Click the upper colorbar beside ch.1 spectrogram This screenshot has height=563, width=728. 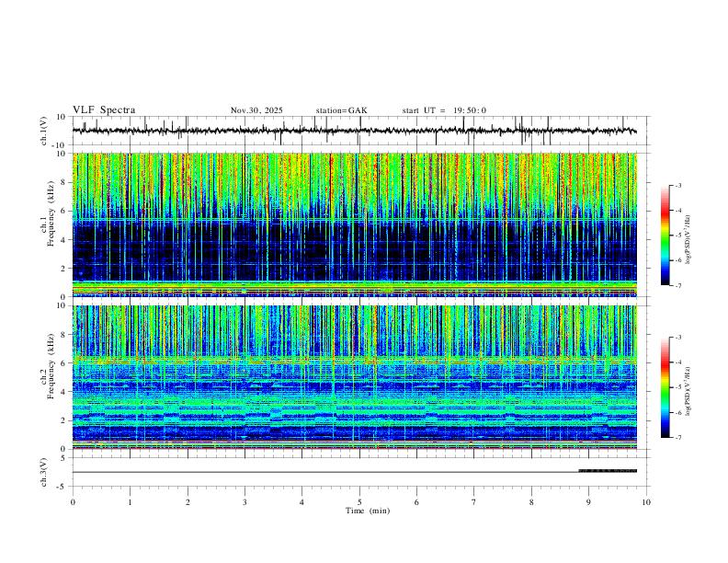pyautogui.click(x=665, y=236)
